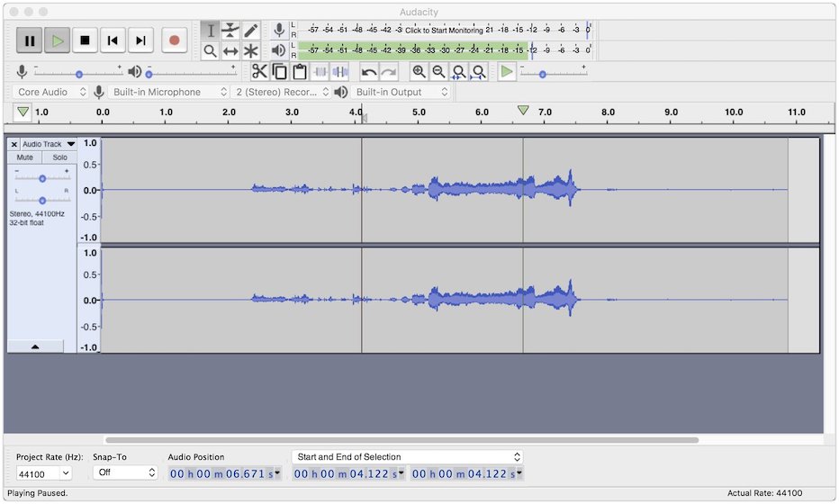The height and width of the screenshot is (504, 839).
Task: Open the Core Audio host dropdown
Action: click(51, 92)
